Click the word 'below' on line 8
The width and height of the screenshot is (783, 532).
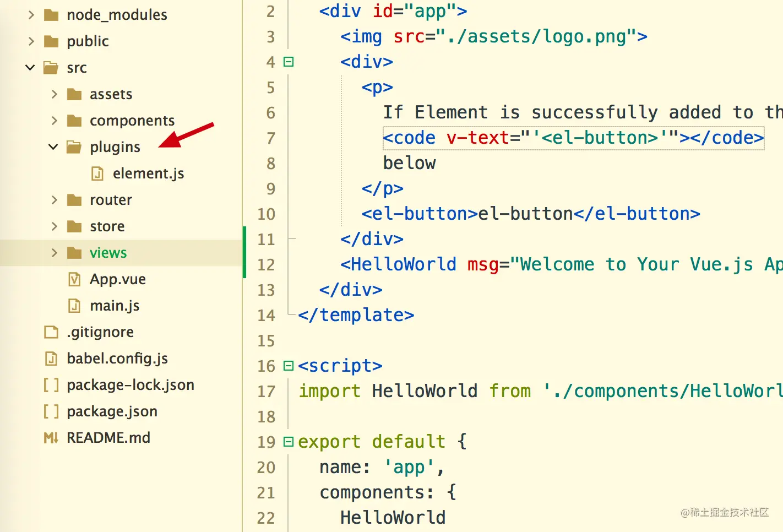409,163
